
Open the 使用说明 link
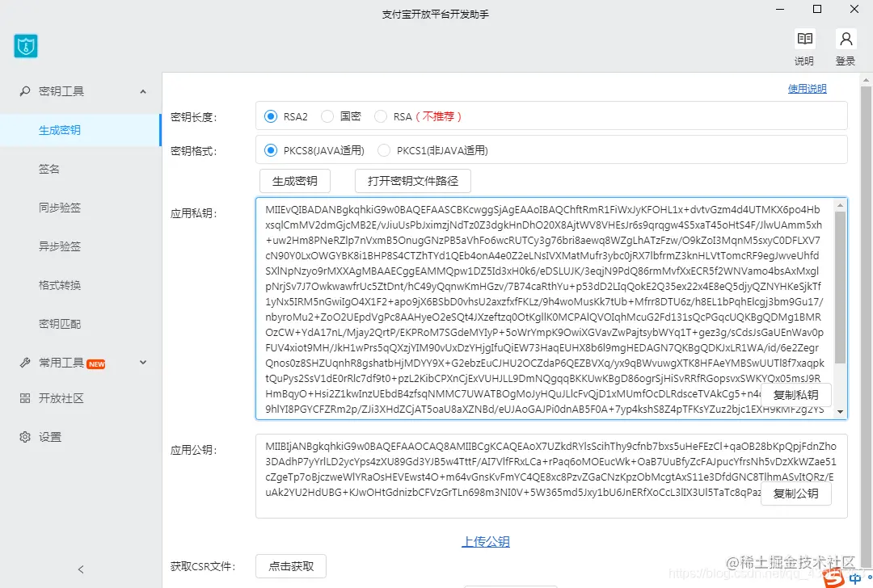(x=808, y=89)
